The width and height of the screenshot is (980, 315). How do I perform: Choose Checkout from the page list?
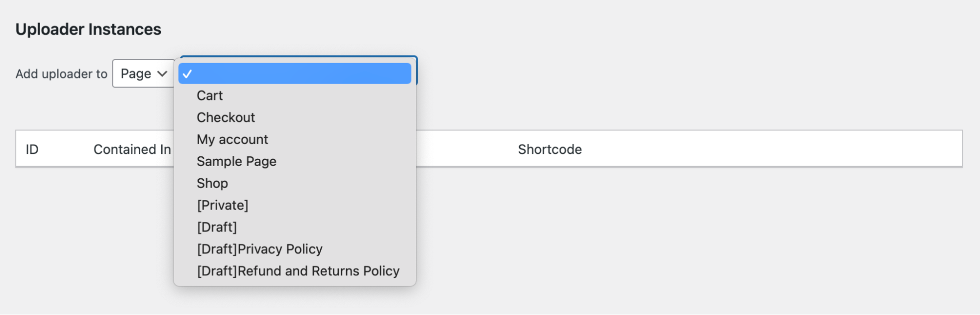226,118
